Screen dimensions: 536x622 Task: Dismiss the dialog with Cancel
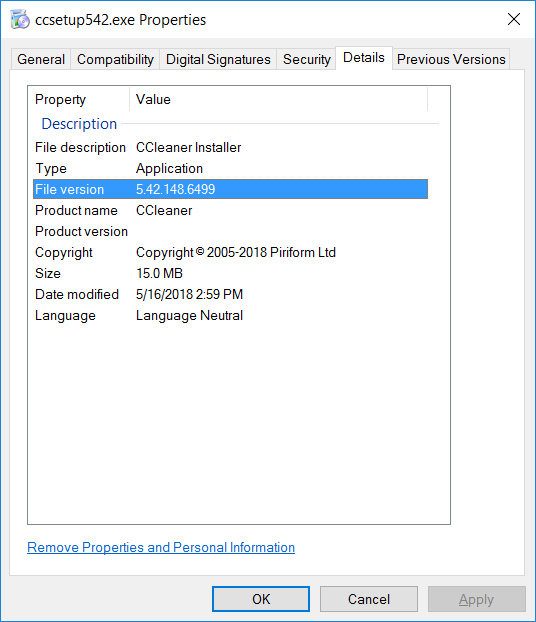(x=369, y=599)
